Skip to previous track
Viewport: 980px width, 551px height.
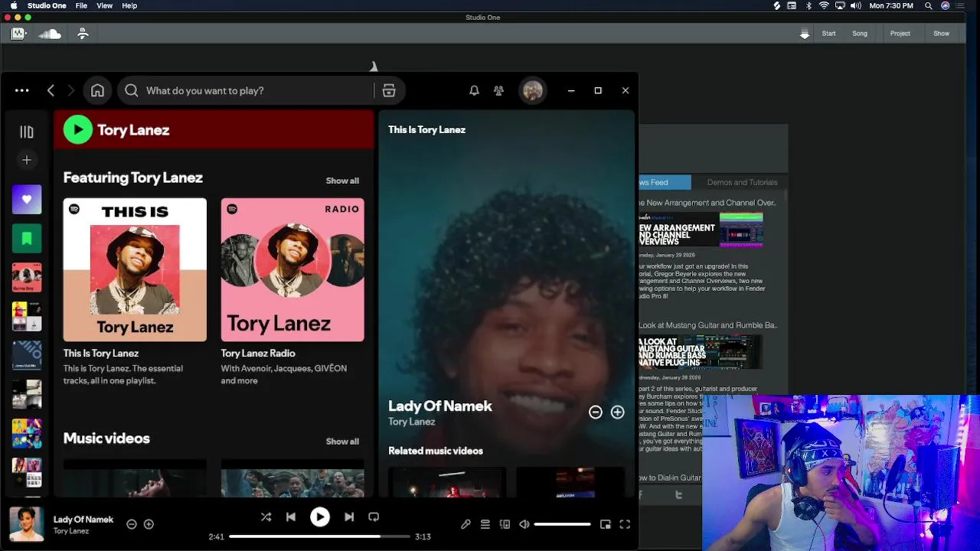point(291,517)
